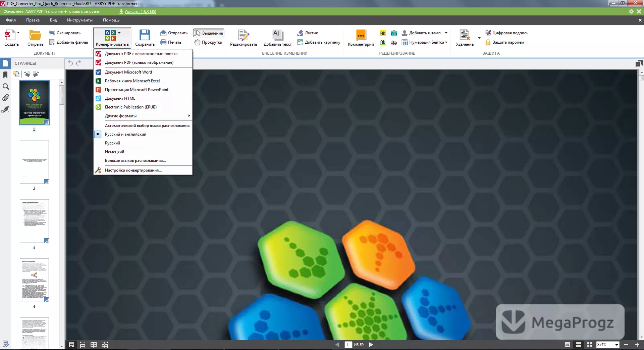Image resolution: width=644 pixels, height=350 pixels.
Task: Choose Документ Microsoft Word conversion
Action: tap(143, 72)
